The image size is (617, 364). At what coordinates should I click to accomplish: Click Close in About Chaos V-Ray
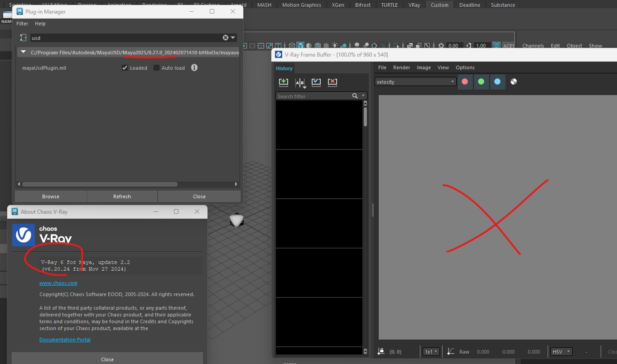pos(107,359)
